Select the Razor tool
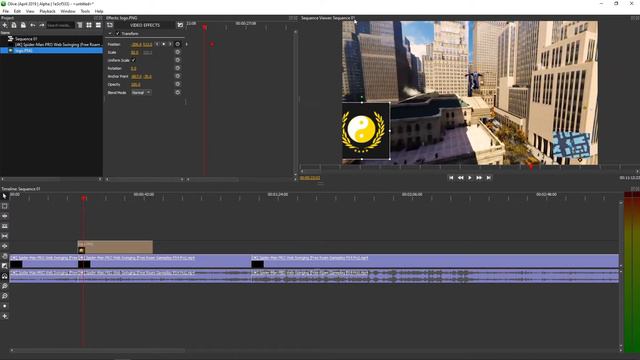The image size is (640, 360). pos(5,226)
